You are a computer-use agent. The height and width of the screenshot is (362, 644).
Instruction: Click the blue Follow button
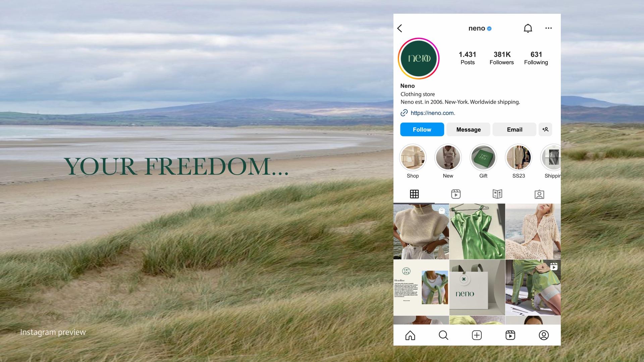pyautogui.click(x=422, y=129)
